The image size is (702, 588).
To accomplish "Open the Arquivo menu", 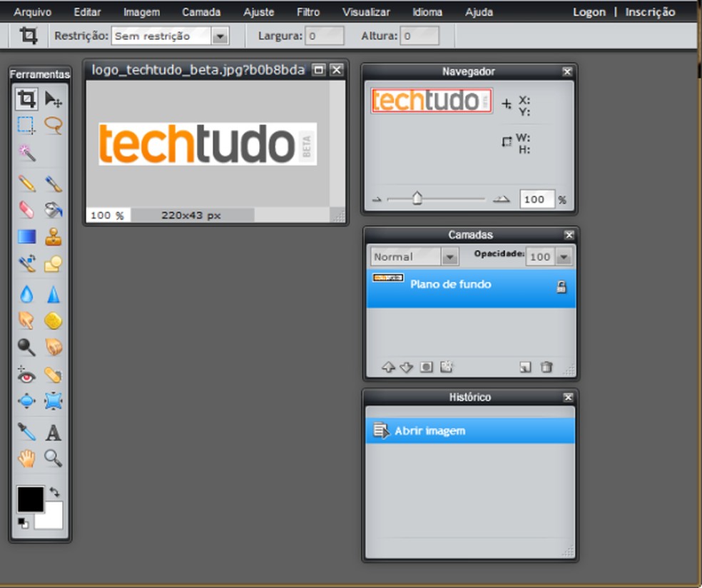I will point(32,12).
